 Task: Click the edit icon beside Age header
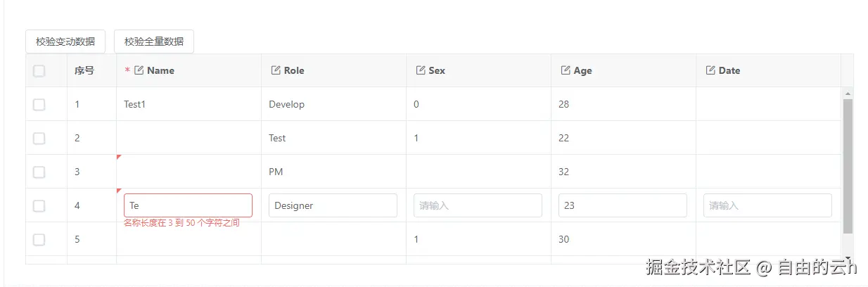[566, 70]
